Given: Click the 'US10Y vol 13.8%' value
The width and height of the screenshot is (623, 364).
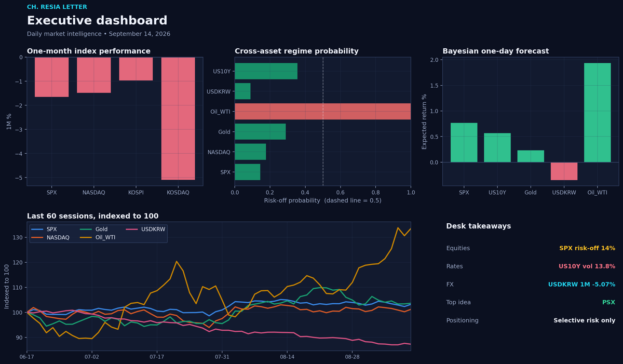Looking at the screenshot, I should pos(587,266).
